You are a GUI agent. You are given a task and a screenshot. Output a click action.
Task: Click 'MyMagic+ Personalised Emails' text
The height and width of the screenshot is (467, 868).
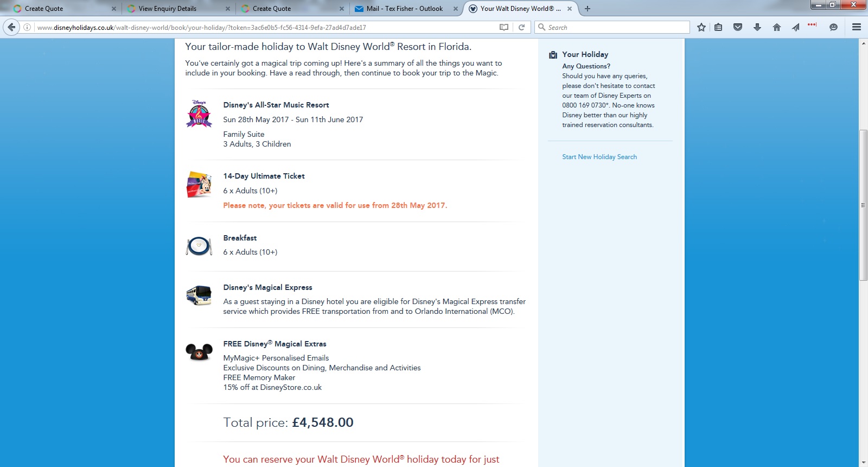point(276,358)
